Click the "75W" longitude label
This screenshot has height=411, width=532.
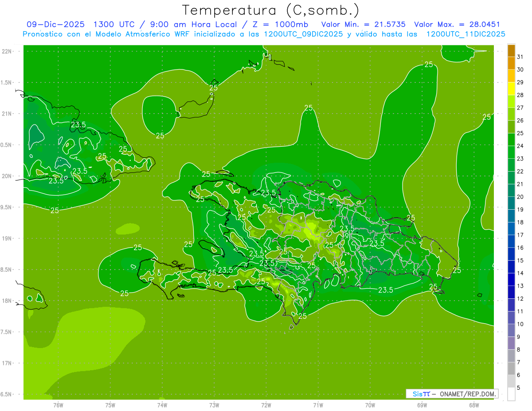(x=110, y=405)
